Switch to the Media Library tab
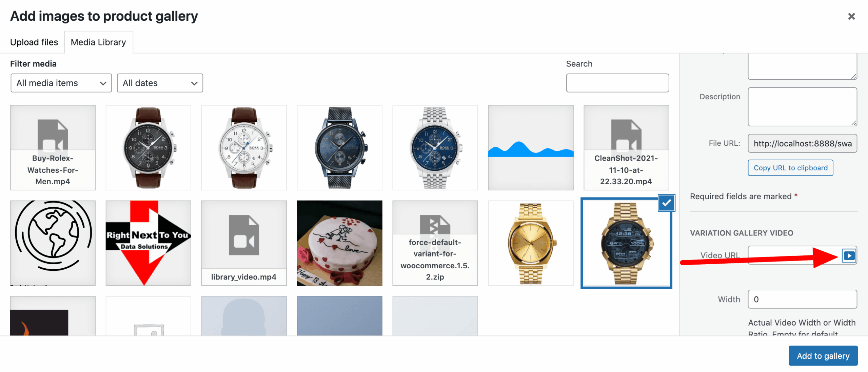The height and width of the screenshot is (372, 868). tap(98, 42)
